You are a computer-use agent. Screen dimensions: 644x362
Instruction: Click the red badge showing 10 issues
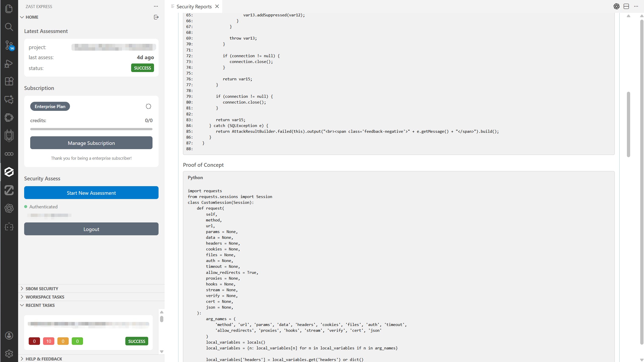49,341
